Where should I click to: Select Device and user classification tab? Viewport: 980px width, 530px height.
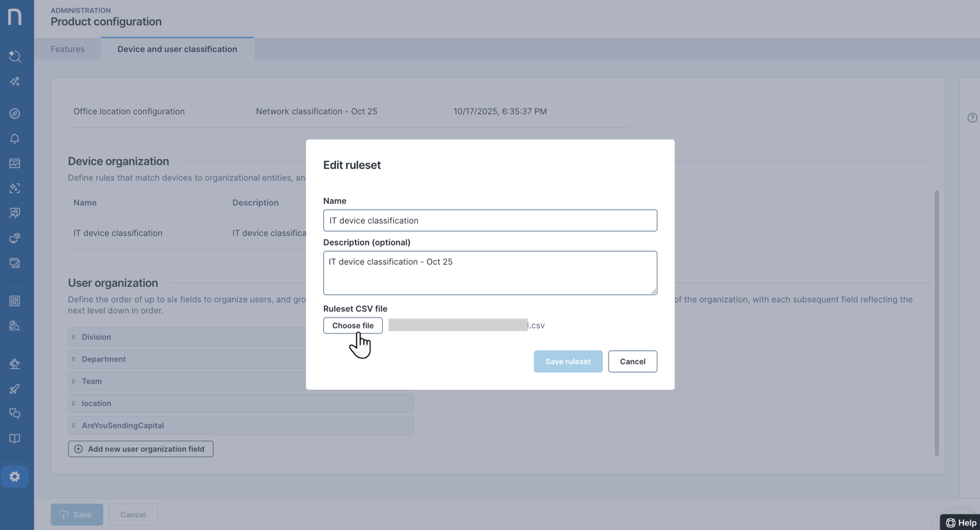click(177, 49)
